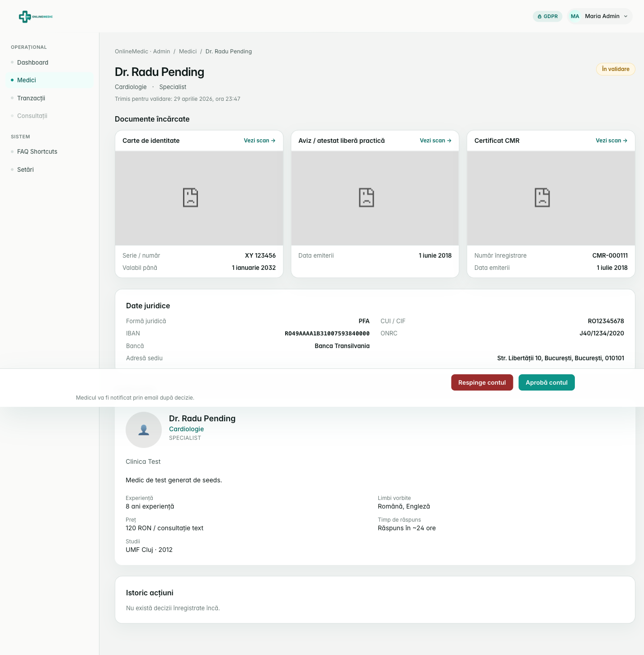Click the UMF Cluj · 2012 studies value
The width and height of the screenshot is (644, 655).
[149, 550]
